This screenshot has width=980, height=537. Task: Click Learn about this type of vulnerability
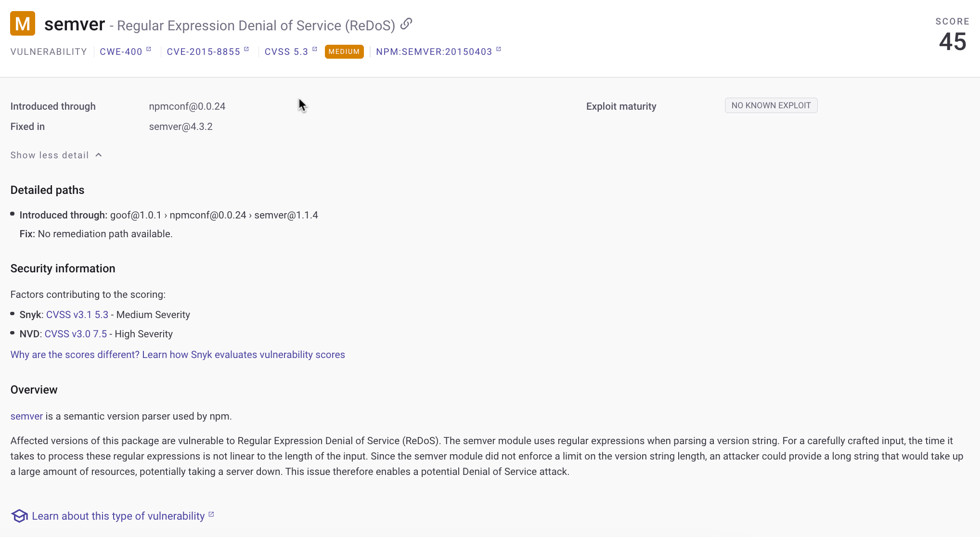pos(118,516)
